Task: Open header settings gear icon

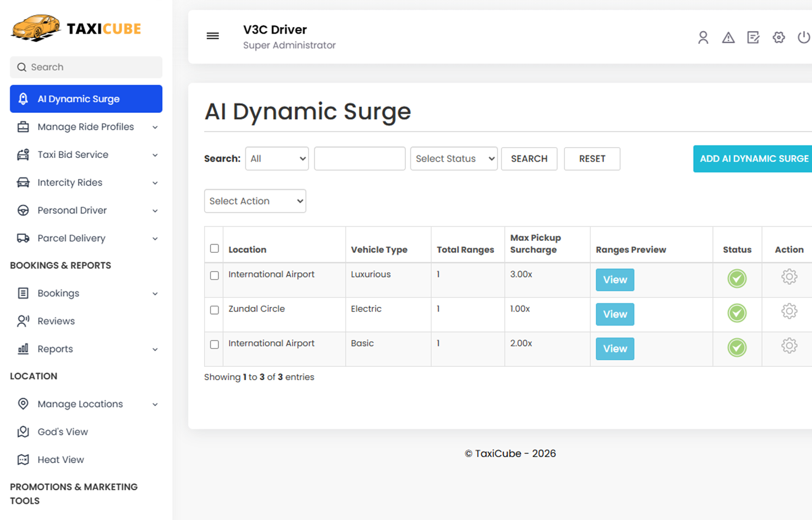Action: click(x=778, y=37)
